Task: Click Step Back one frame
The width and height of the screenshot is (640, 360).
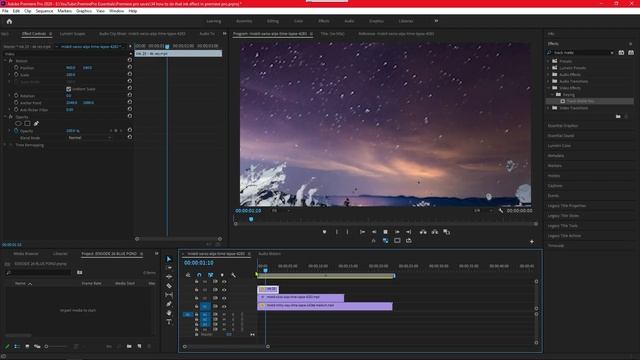Action: coord(374,232)
